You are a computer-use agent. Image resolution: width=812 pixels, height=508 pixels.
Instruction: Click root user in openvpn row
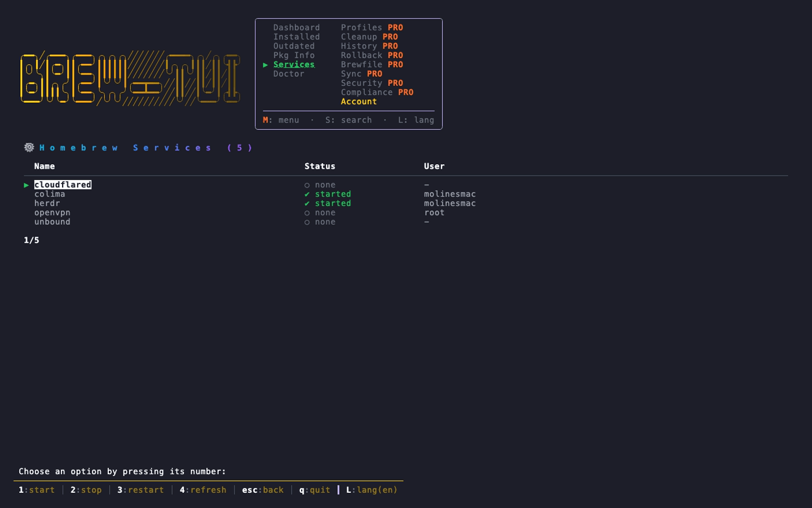(x=434, y=213)
